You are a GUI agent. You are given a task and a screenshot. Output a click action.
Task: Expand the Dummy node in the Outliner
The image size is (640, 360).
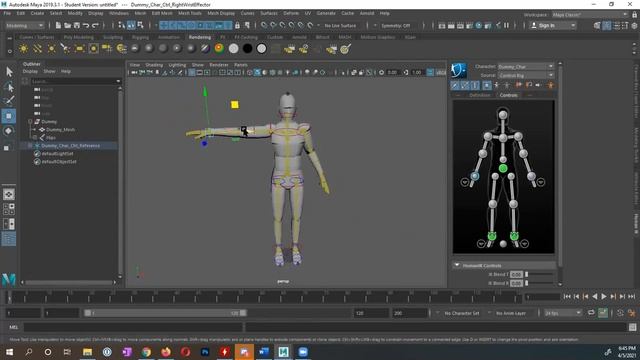pyautogui.click(x=30, y=122)
